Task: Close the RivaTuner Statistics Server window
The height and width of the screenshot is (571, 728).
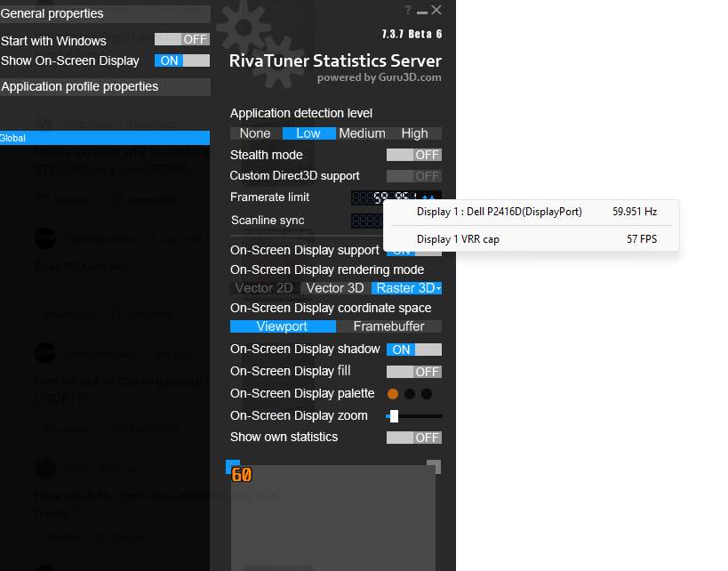Action: (x=436, y=10)
